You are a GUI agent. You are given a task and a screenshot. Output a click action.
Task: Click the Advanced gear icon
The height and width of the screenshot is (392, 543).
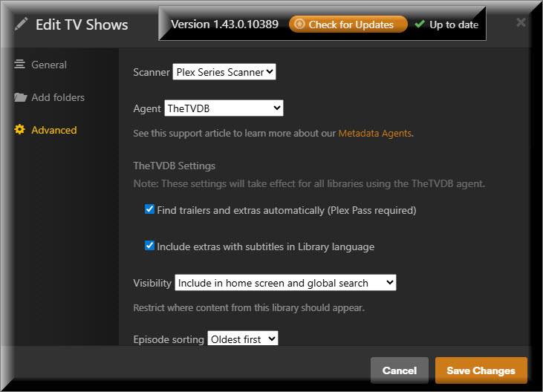20,129
